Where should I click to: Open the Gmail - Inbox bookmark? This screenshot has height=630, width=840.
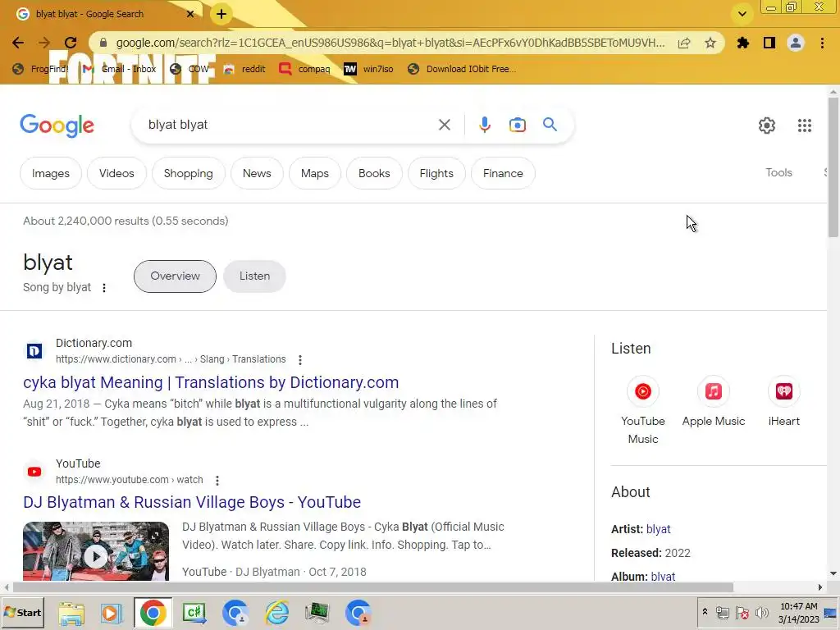click(x=120, y=69)
